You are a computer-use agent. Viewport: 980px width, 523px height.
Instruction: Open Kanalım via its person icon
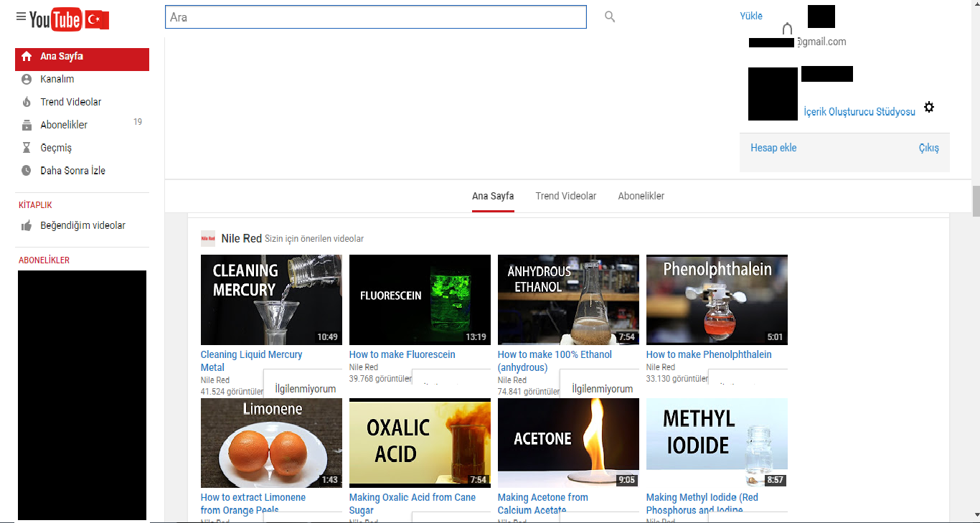[x=27, y=79]
